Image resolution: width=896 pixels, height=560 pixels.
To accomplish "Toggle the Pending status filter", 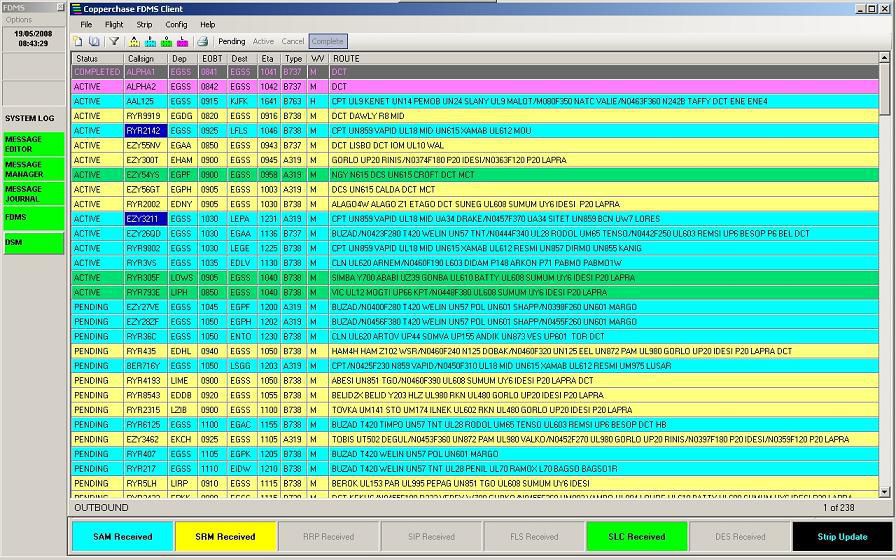I will click(x=231, y=42).
